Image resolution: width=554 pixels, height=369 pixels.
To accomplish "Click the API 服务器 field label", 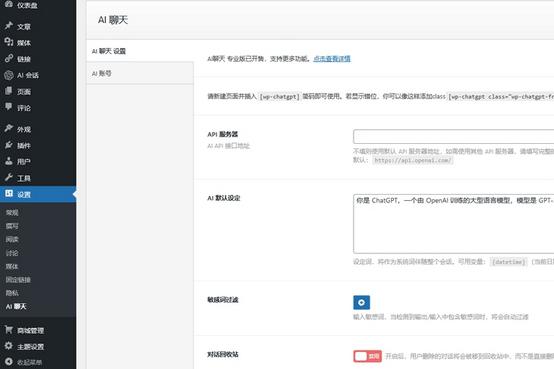I will pos(223,134).
